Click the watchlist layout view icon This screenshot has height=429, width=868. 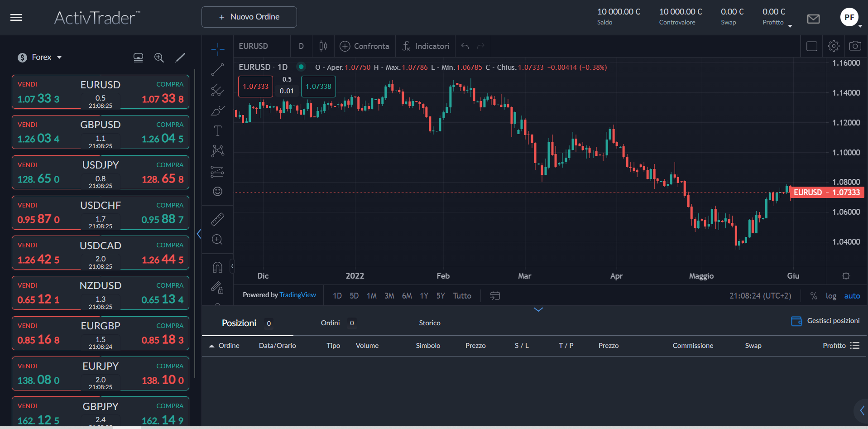pyautogui.click(x=138, y=58)
